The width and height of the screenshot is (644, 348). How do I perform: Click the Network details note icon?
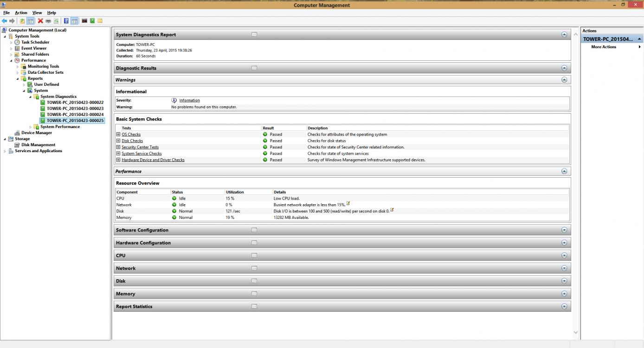pyautogui.click(x=348, y=203)
